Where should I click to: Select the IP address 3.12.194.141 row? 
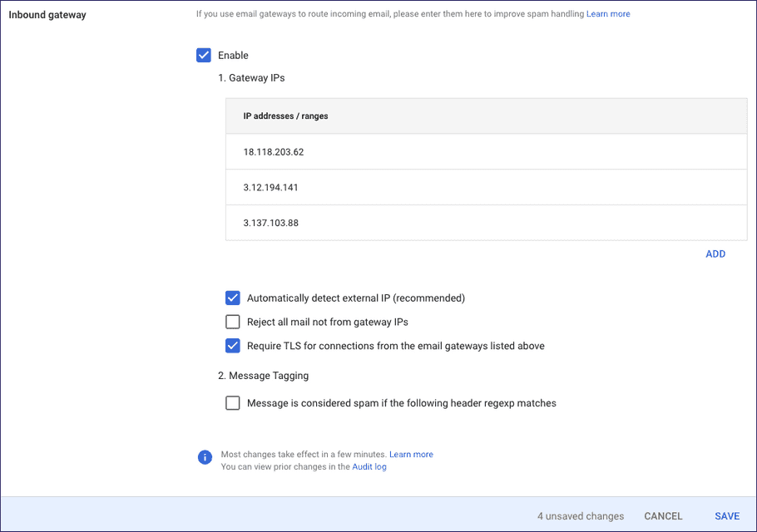coord(270,187)
